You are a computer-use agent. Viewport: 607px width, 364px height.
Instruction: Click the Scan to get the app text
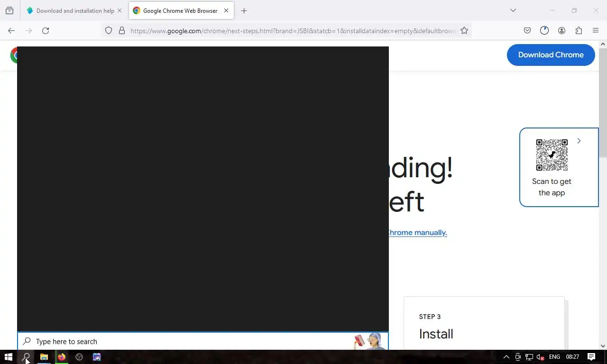click(x=552, y=187)
